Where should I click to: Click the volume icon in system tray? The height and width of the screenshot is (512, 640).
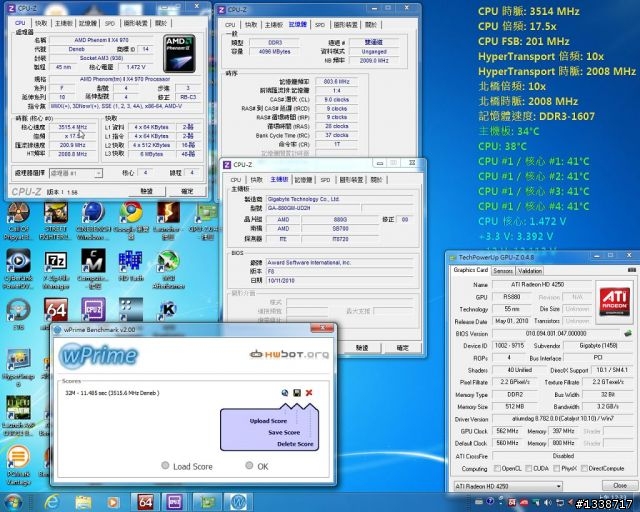coord(548,503)
